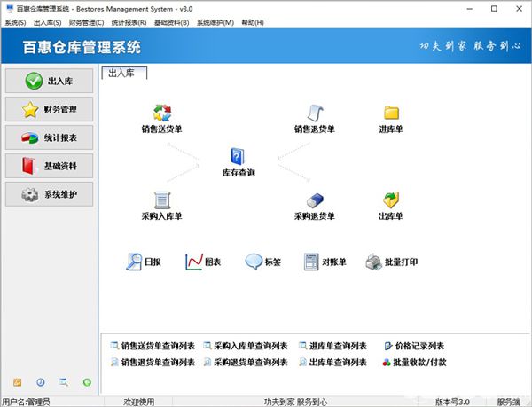This screenshot has height=407, width=532.
Task: Open the 库存查询 book icon
Action: click(238, 157)
